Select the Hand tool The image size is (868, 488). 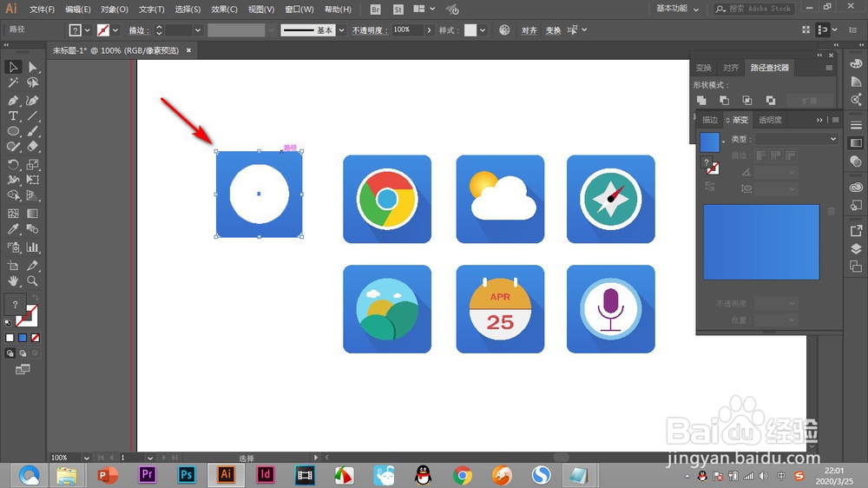point(13,281)
